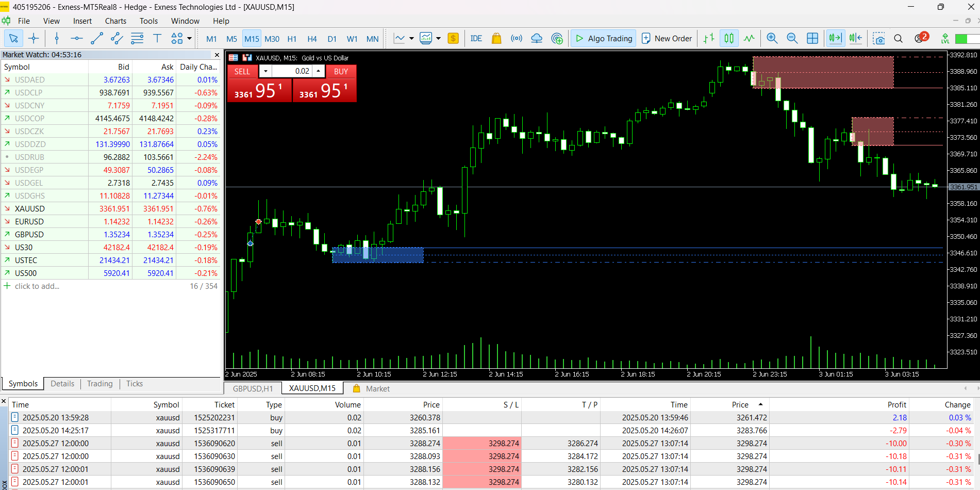Select the XAUUSD row in Market Watch

click(x=111, y=209)
